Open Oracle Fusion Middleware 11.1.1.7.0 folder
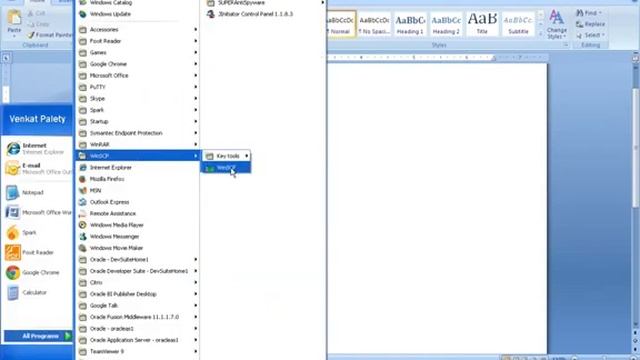 (x=138, y=317)
